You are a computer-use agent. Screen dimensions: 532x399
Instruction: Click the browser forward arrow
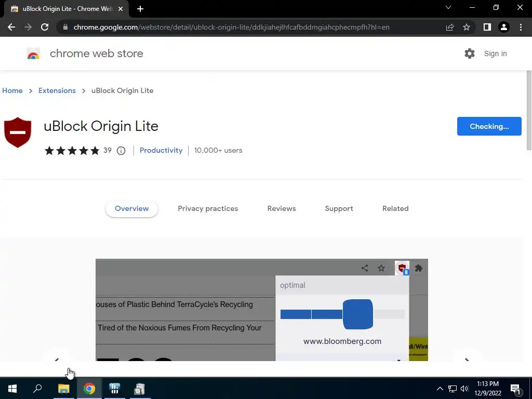pos(28,27)
